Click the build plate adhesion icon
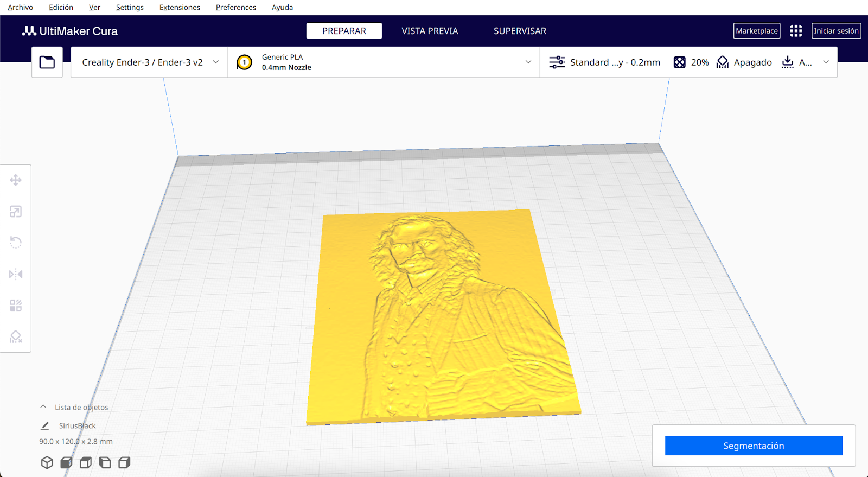The width and height of the screenshot is (868, 477). coord(788,62)
